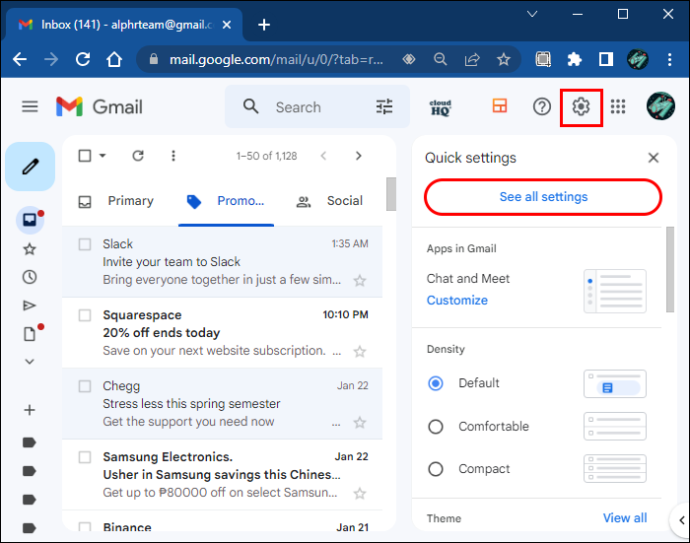Switch to the Promotions tab
Screen dimensions: 690x543
pyautogui.click(x=226, y=201)
